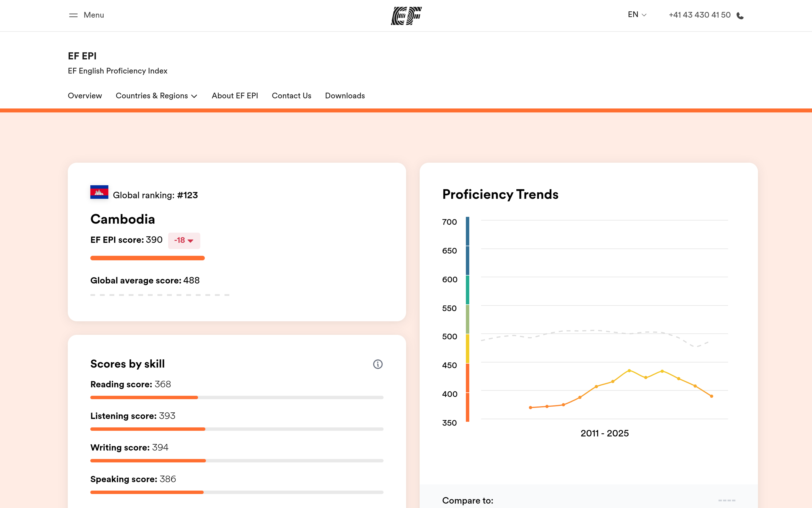Click the dashed global average bar
Viewport: 812px width, 508px height.
pos(160,295)
